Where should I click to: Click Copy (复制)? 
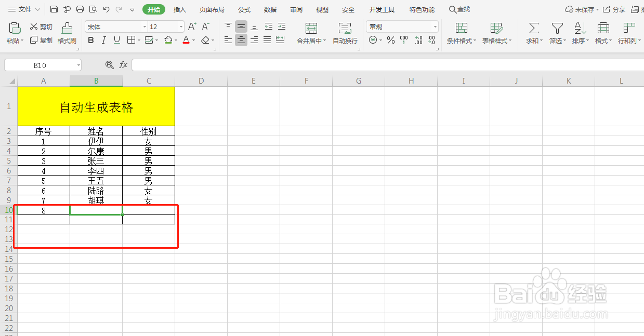click(41, 40)
